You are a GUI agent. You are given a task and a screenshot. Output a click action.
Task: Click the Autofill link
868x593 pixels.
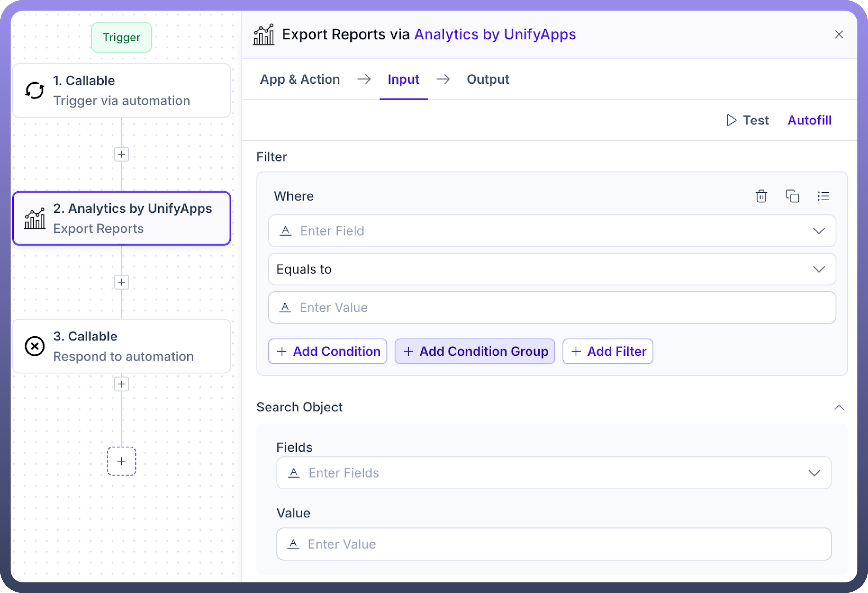click(x=809, y=120)
